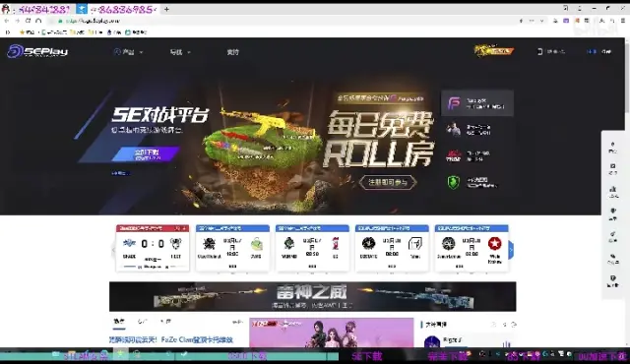Image resolution: width=630 pixels, height=364 pixels.
Task: Click the bottom icon in right floating sidebar
Action: tap(612, 281)
